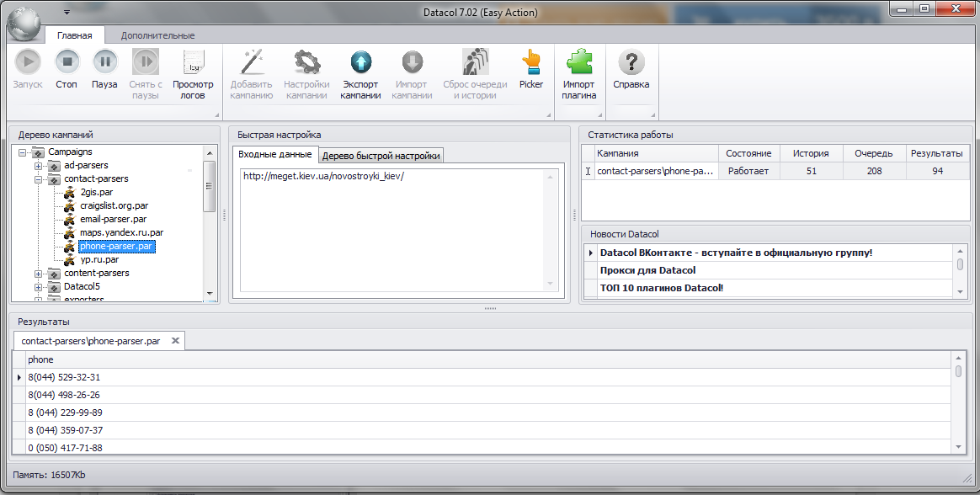
Task: Open ТОП 10 плагинов Datacol news item
Action: (x=661, y=288)
